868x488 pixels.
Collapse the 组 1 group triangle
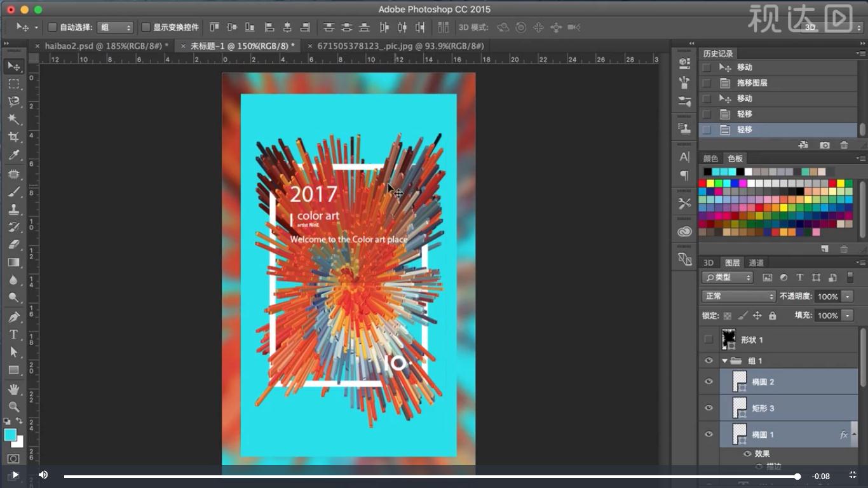click(724, 361)
